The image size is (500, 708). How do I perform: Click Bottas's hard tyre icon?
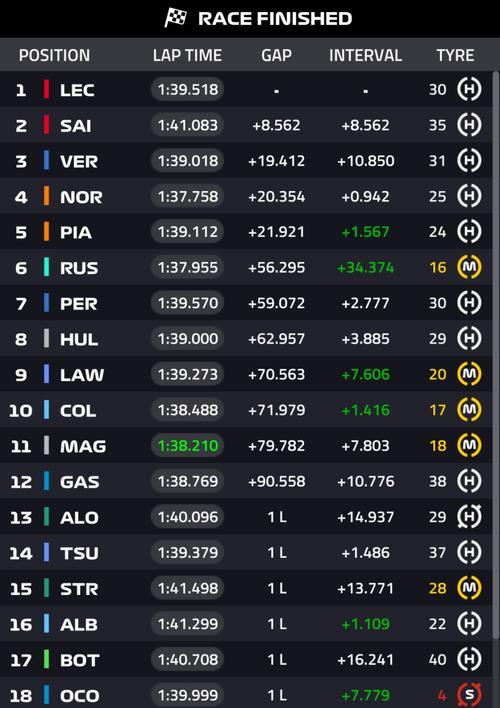point(469,659)
